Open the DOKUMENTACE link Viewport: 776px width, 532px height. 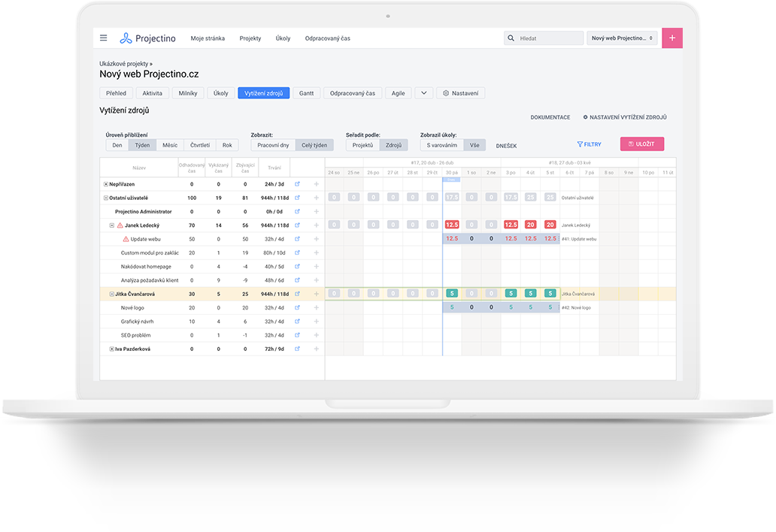click(x=550, y=117)
